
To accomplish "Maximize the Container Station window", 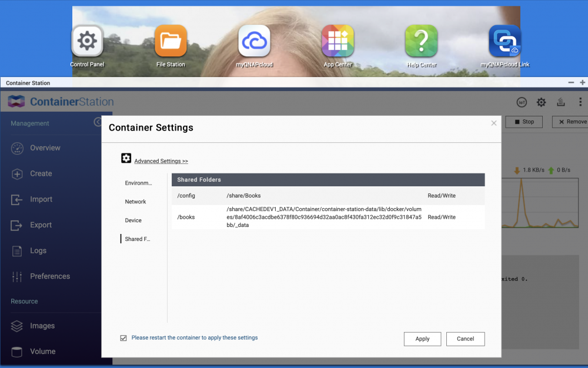I will point(582,82).
